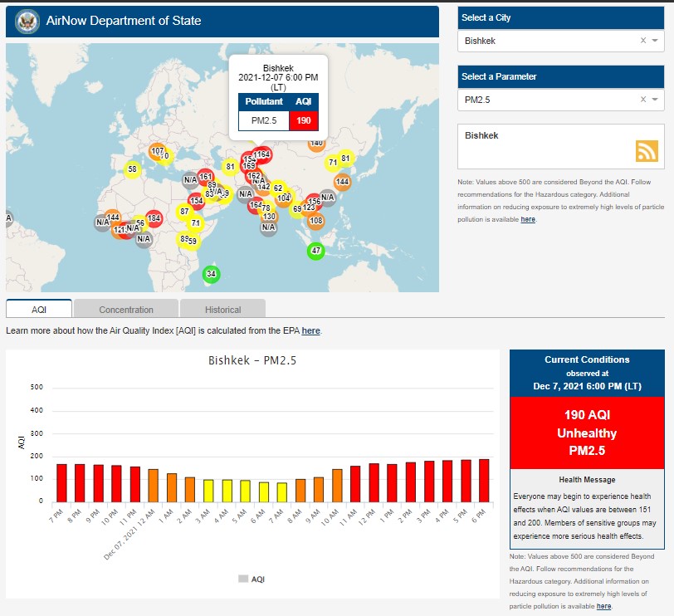674x616 pixels.
Task: Switch to the Concentration tab
Action: point(126,310)
